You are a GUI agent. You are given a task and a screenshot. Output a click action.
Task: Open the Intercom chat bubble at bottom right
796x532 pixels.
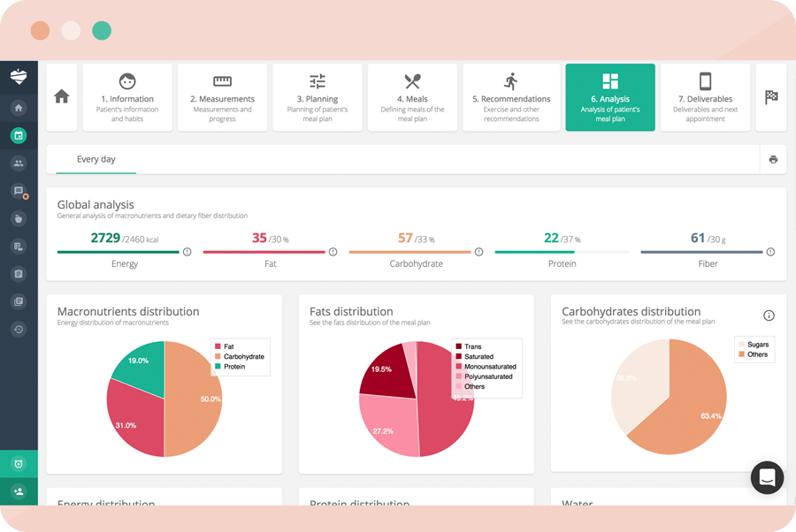(x=766, y=477)
